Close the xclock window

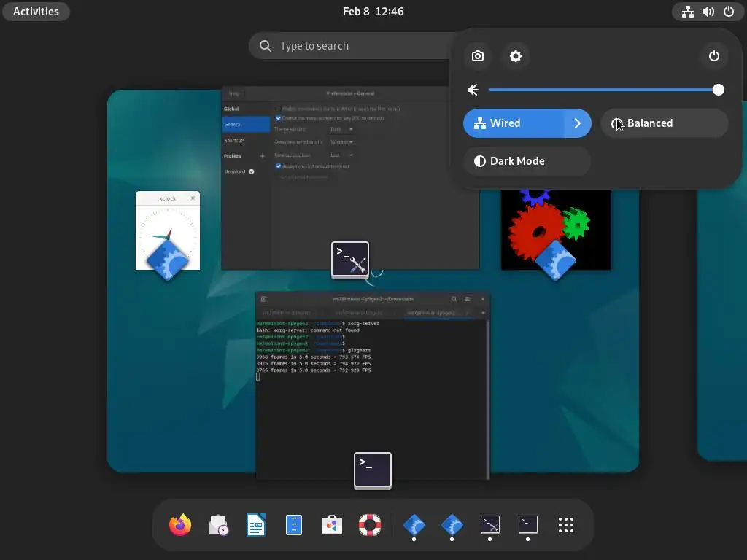193,198
